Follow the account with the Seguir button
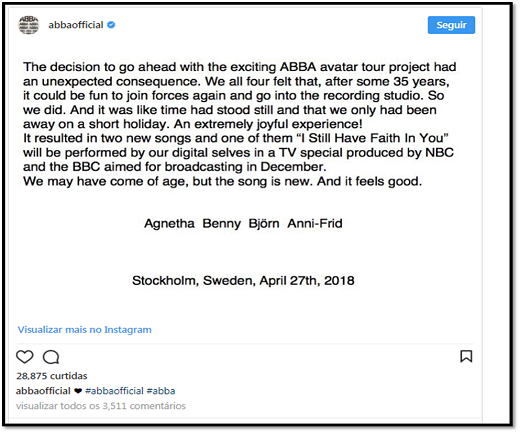 coord(451,25)
